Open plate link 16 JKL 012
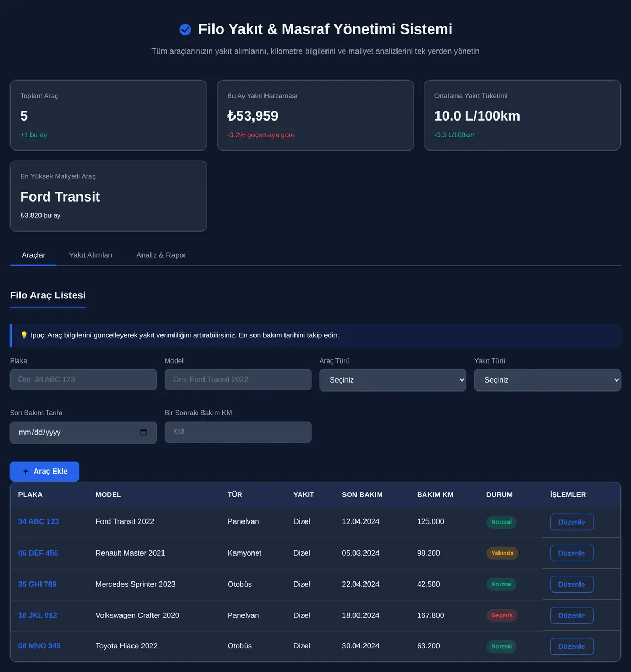 38,615
